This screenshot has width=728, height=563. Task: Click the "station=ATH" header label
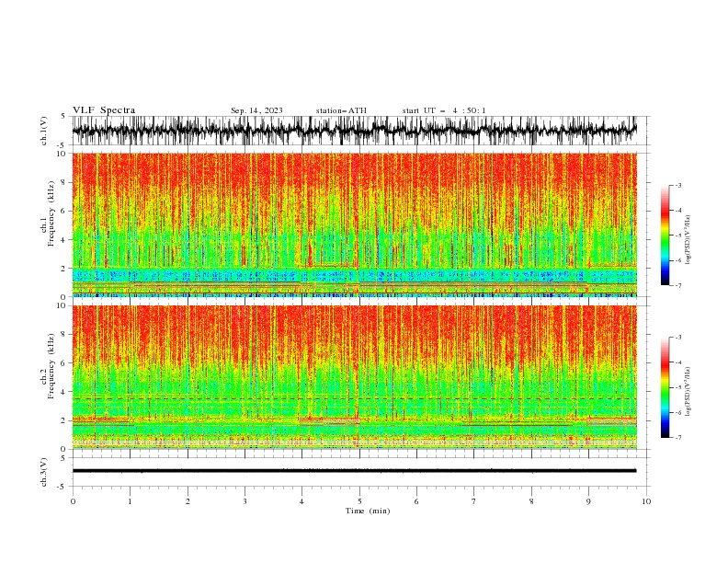[x=341, y=110]
